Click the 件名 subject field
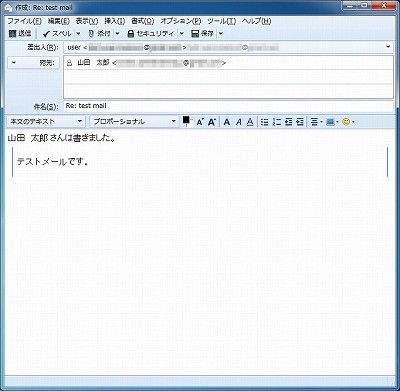This screenshot has height=391, width=400. point(228,106)
